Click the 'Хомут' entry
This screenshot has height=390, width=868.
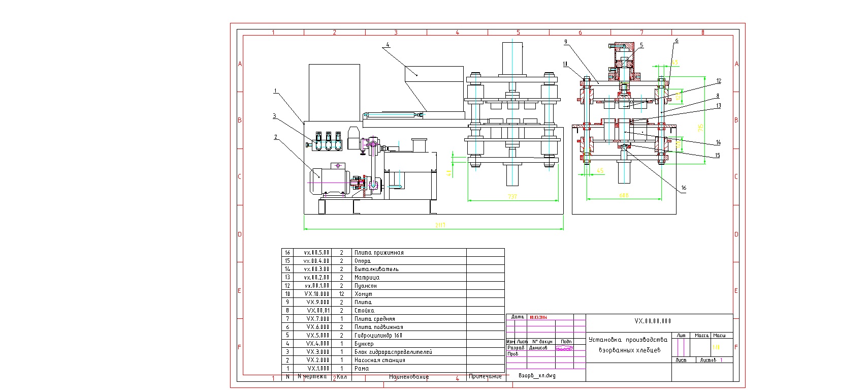(363, 294)
